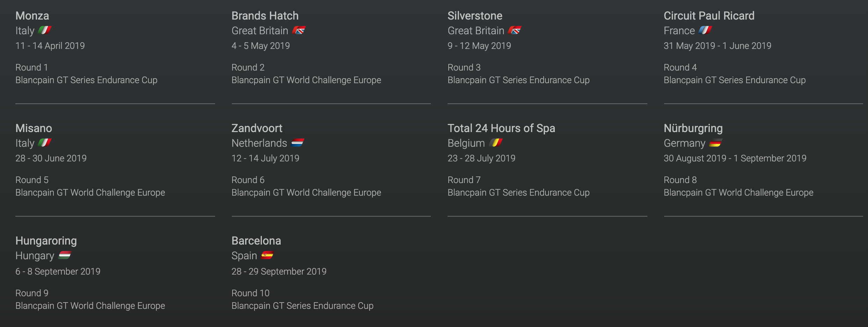Screen dimensions: 868x327
Task: Click the Great Britain flag under Silverstone
Action: click(x=515, y=30)
